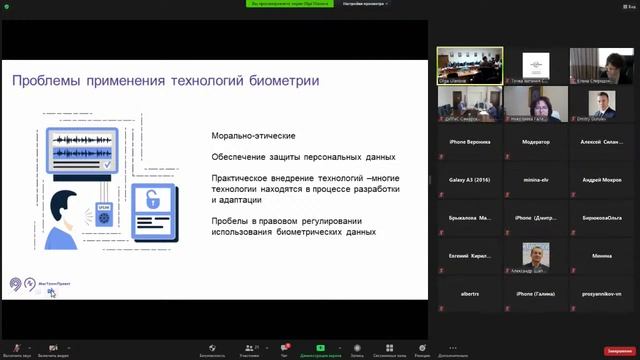Viewport: 640px width, 360px height.
Task: Click the Морально-этические bullet text
Action: point(253,136)
